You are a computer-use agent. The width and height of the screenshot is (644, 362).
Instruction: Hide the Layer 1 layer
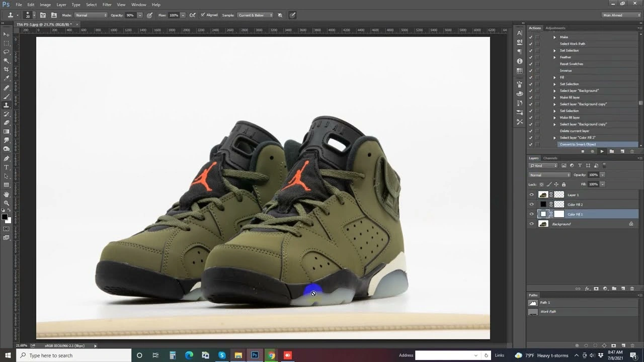531,195
